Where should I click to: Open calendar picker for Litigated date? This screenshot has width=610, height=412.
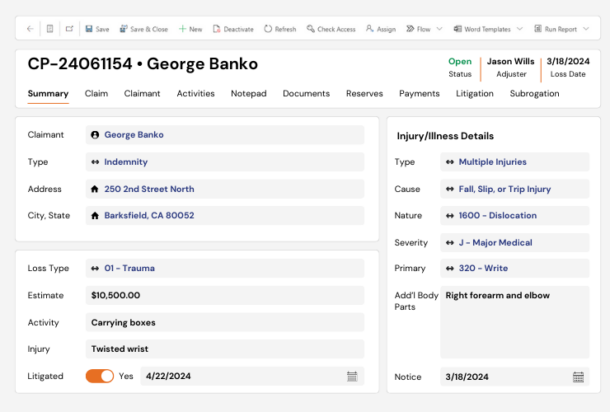tap(352, 376)
